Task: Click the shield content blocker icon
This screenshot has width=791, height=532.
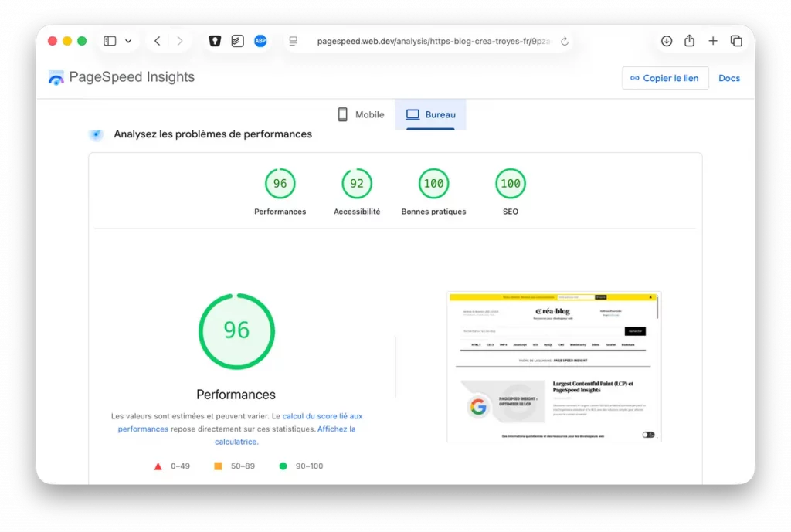Action: coord(215,41)
